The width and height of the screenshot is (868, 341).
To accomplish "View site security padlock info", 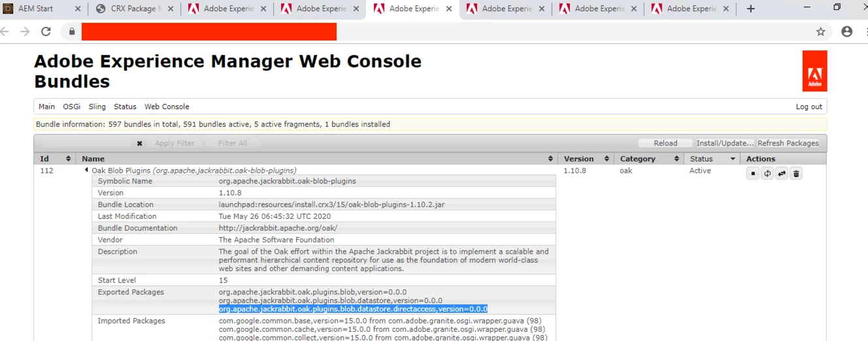I will point(72,31).
